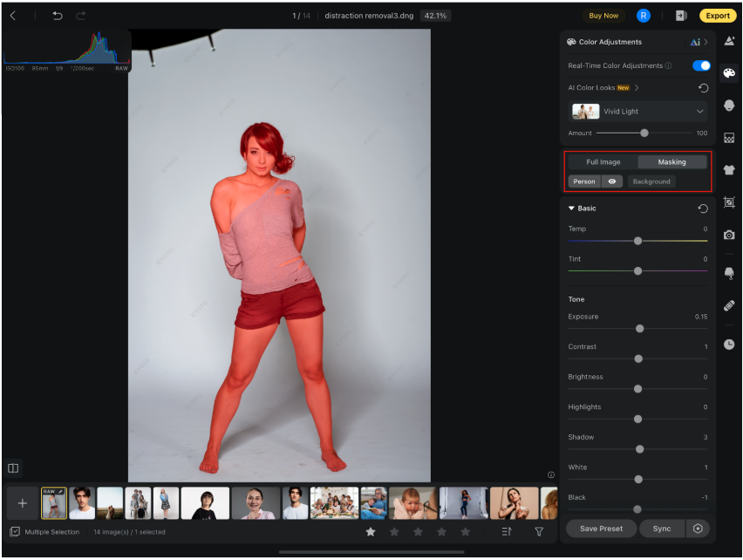The height and width of the screenshot is (560, 743).
Task: Collapse the Basic section
Action: point(571,208)
